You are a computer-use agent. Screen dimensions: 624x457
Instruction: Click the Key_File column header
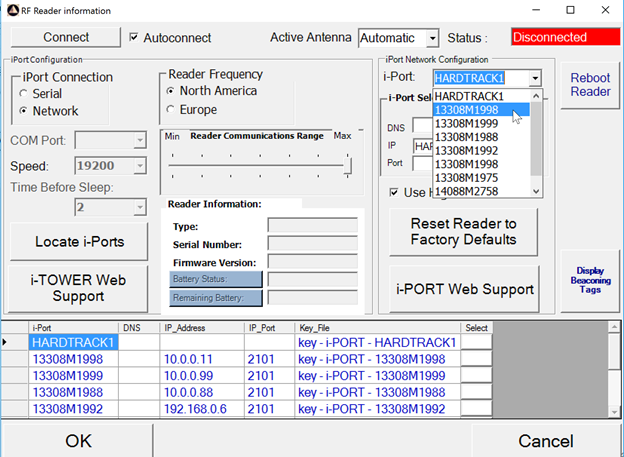377,328
